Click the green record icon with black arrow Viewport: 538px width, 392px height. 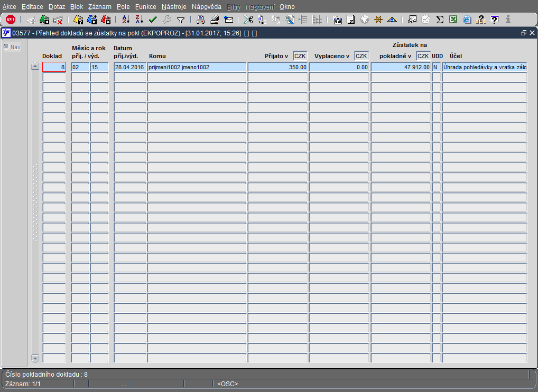coord(44,20)
